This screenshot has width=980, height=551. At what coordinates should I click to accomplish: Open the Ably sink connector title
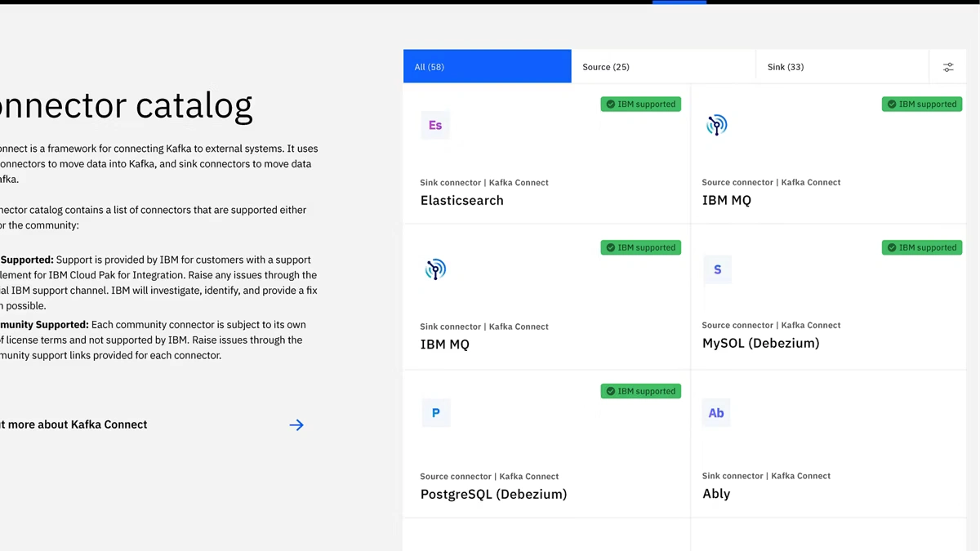click(x=716, y=494)
